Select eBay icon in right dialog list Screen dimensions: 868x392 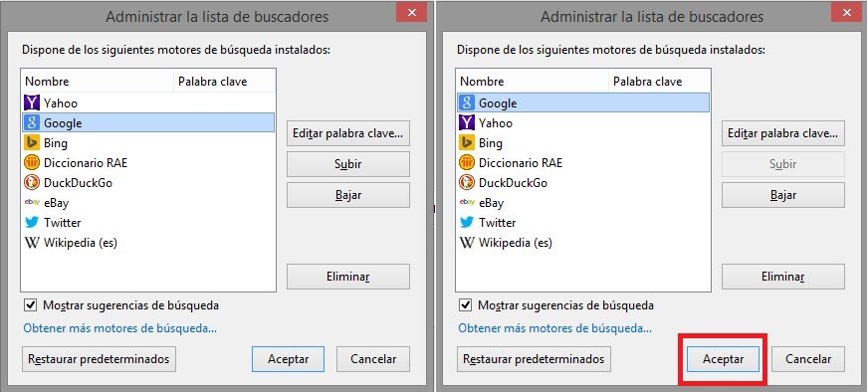pos(467,203)
